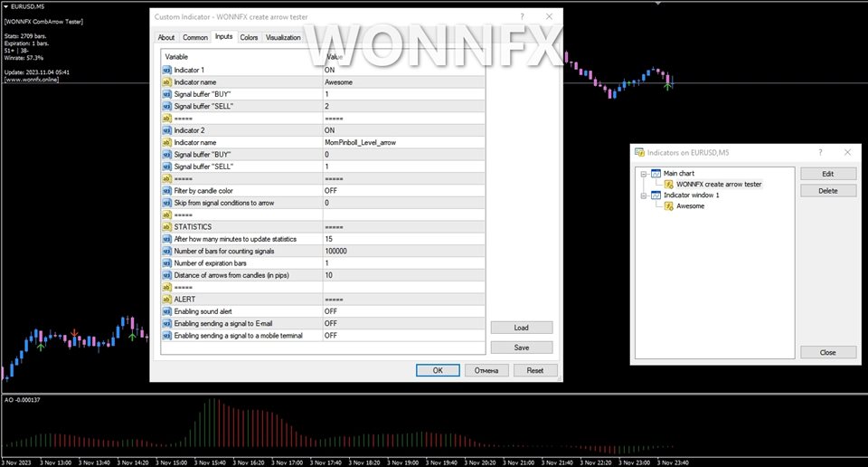Click the Number of bars for counting icon
868x467 pixels.
166,251
